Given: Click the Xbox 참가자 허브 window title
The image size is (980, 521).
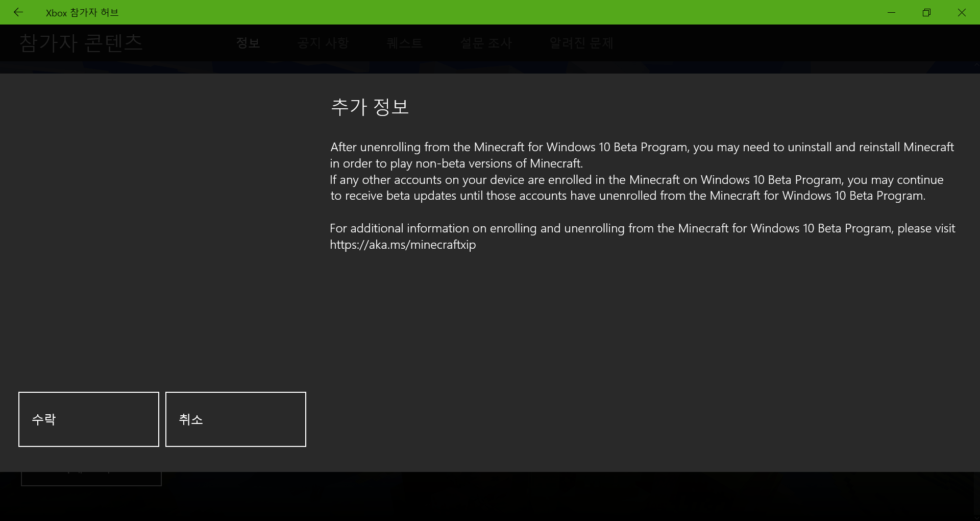Looking at the screenshot, I should (x=82, y=13).
